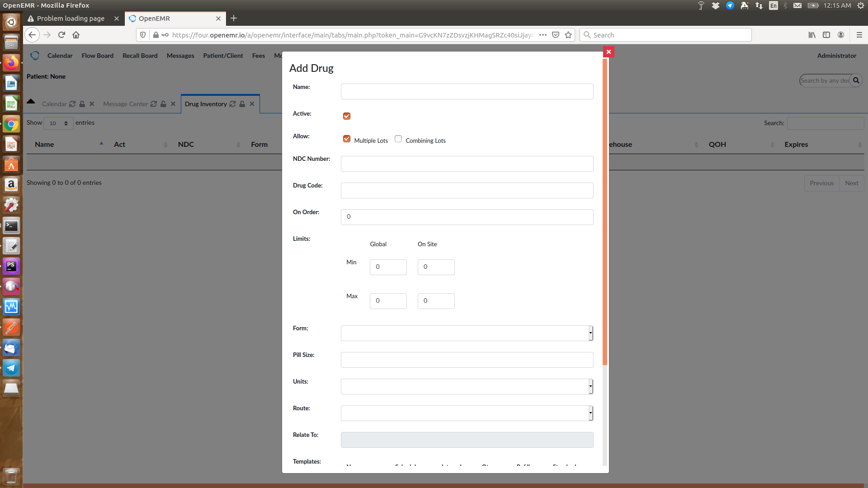868x488 pixels.
Task: Refresh the Calendar tab
Action: tap(72, 104)
